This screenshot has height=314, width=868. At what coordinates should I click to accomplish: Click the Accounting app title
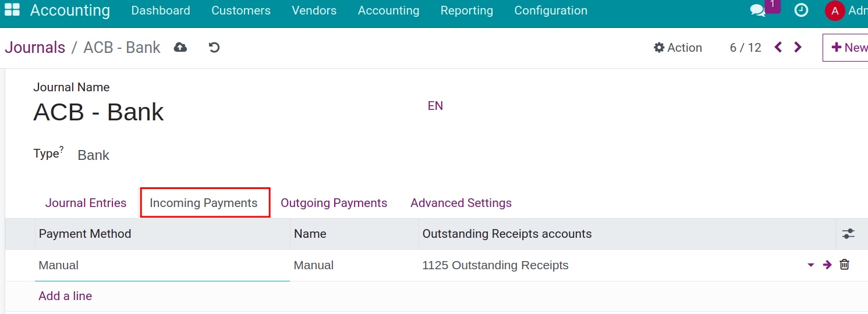coord(70,10)
